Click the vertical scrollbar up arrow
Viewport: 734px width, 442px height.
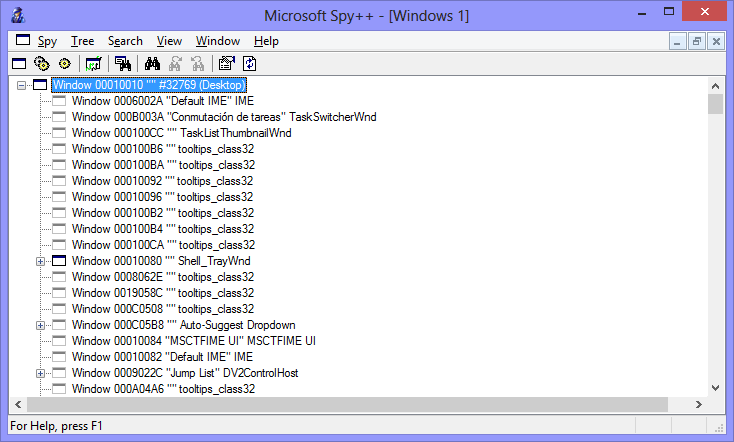(x=715, y=86)
